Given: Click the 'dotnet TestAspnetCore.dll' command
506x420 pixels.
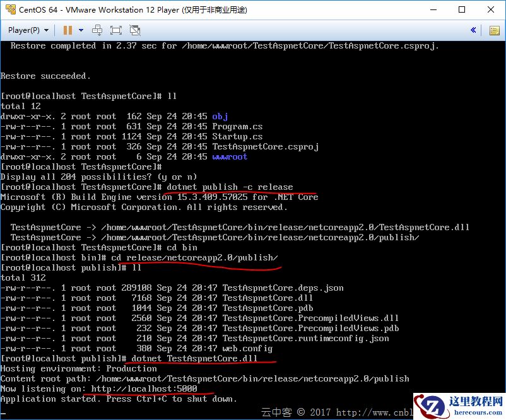Looking at the screenshot, I should [x=194, y=358].
